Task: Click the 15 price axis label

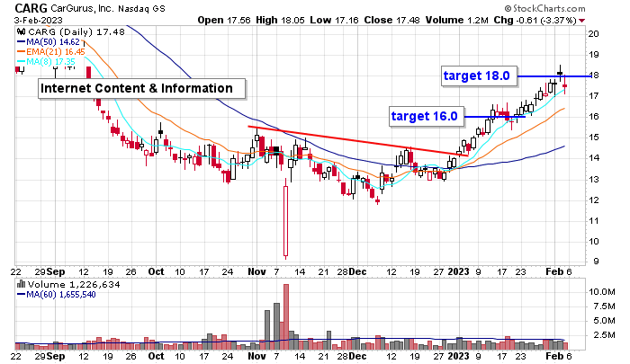Action: 593,138
